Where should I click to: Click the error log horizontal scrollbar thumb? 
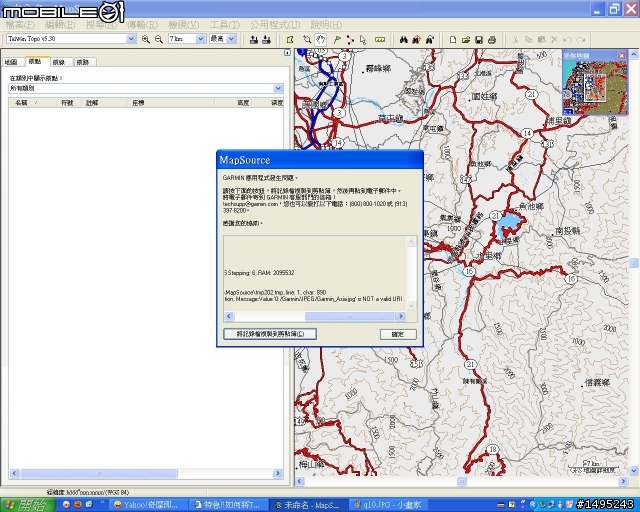(349, 316)
